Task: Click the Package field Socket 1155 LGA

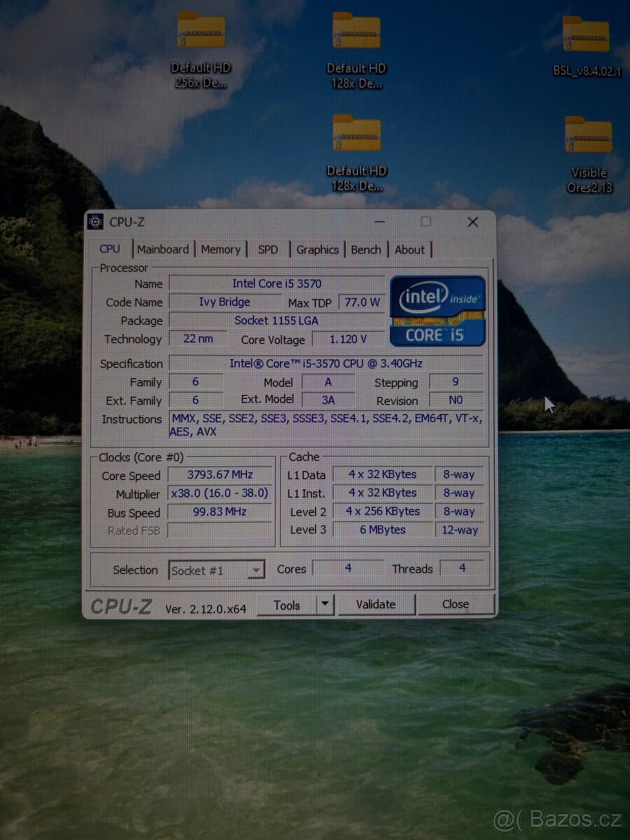Action: coord(276,321)
